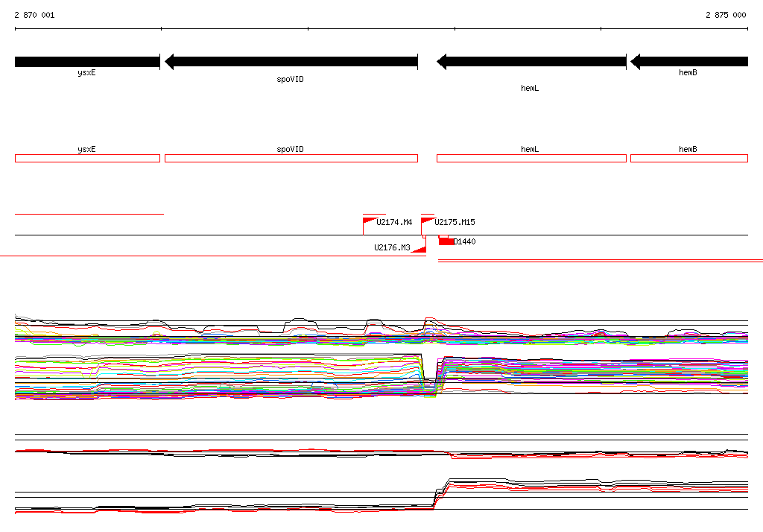Click the U2175.M15 red flag marker
This screenshot has width=763, height=532.
(428, 222)
